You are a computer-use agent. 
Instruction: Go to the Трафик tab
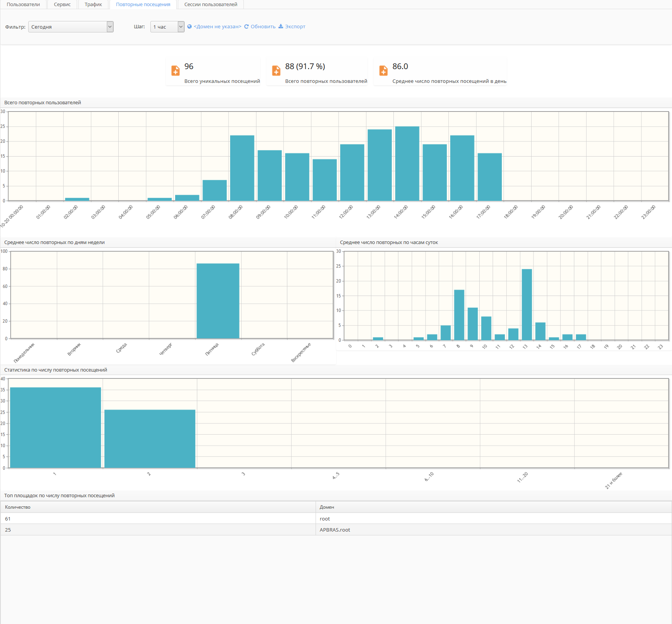[93, 5]
